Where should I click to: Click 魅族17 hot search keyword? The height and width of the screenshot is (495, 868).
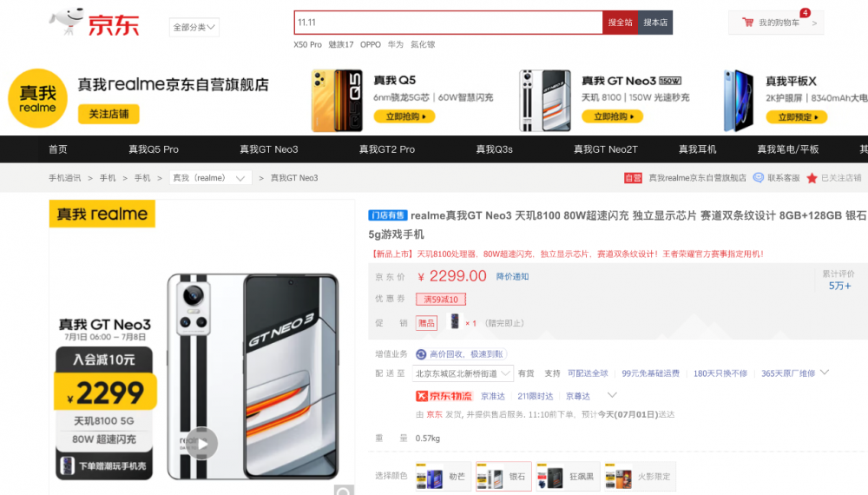click(340, 44)
